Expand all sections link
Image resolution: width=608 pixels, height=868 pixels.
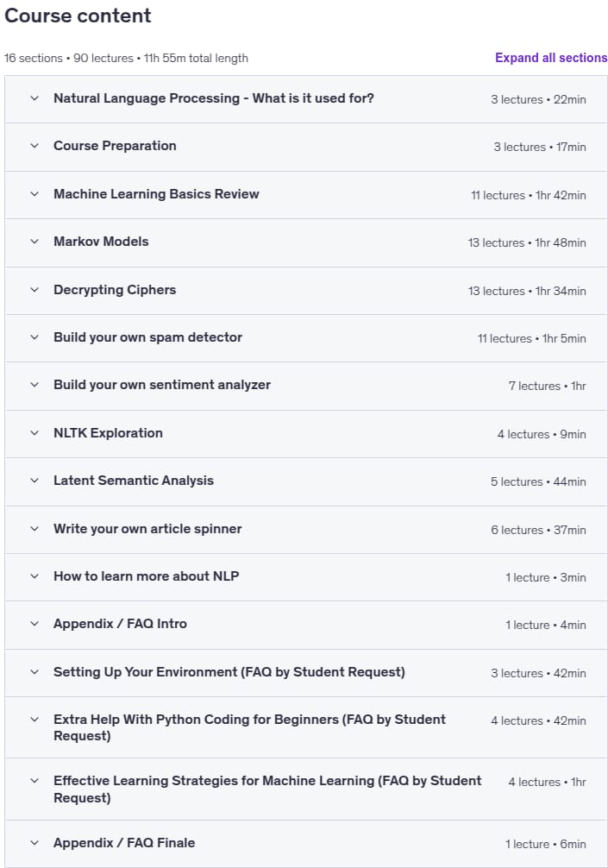pos(550,58)
